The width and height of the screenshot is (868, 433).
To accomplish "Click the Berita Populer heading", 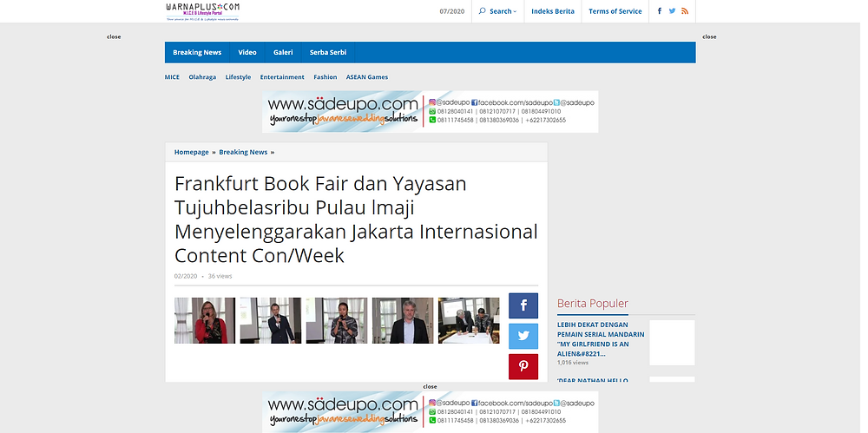I will [592, 304].
